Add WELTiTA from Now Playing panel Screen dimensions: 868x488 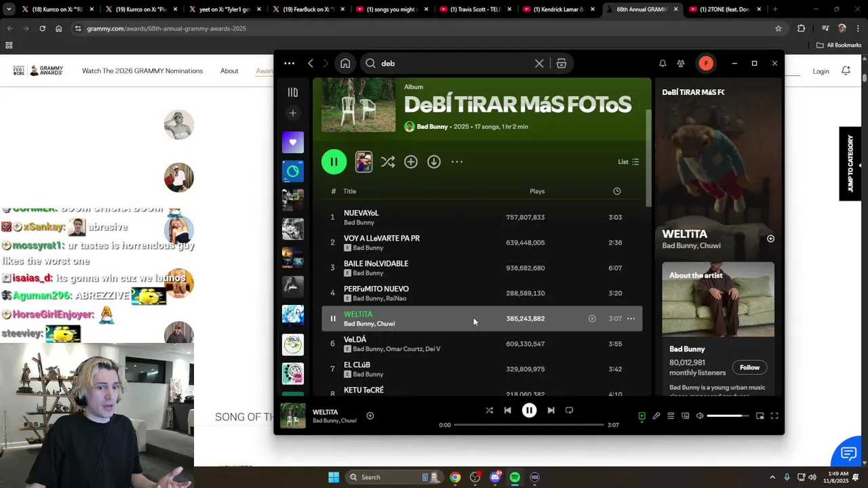[770, 239]
